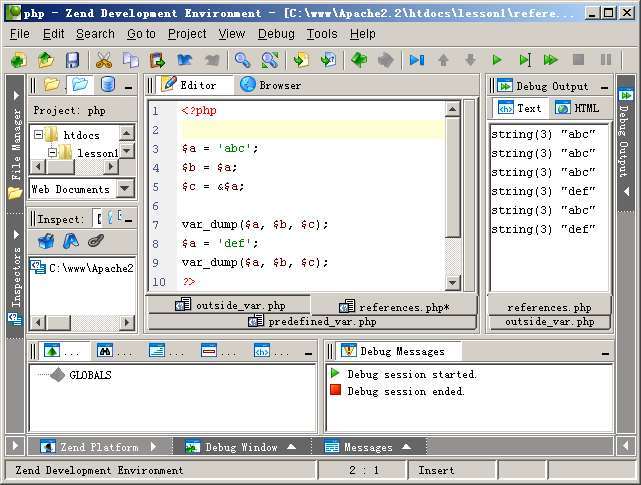Click 'Debug session ended.' message

coord(406,391)
